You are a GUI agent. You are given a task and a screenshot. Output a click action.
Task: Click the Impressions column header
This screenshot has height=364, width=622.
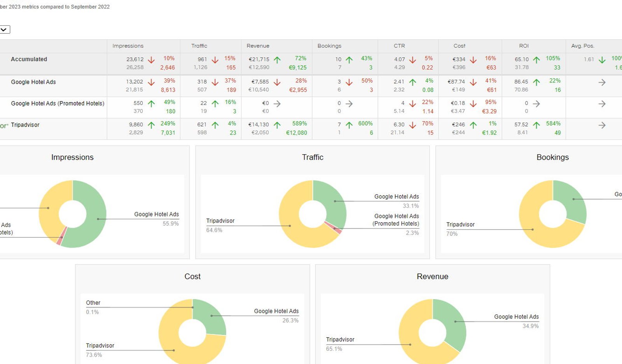128,46
